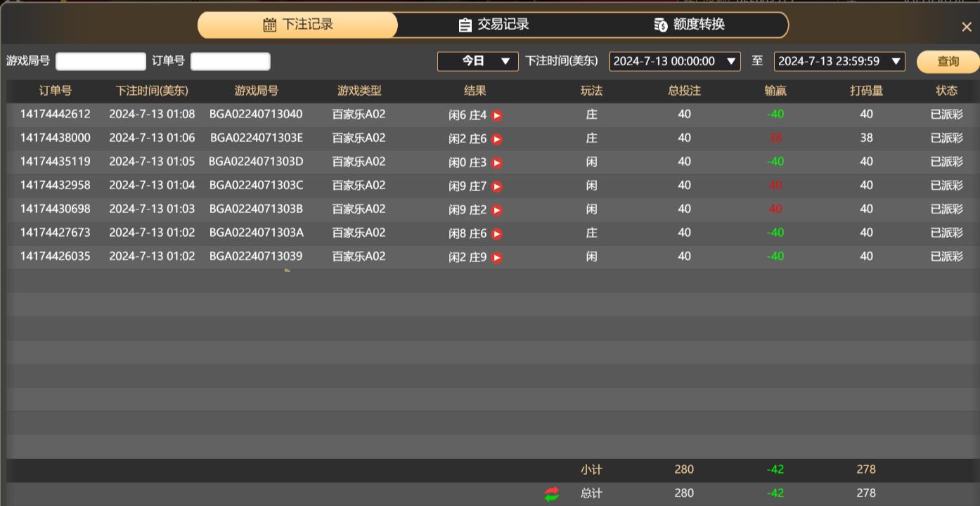Click the red-green refresh icon beside 总计
This screenshot has height=506, width=980.
pyautogui.click(x=552, y=493)
